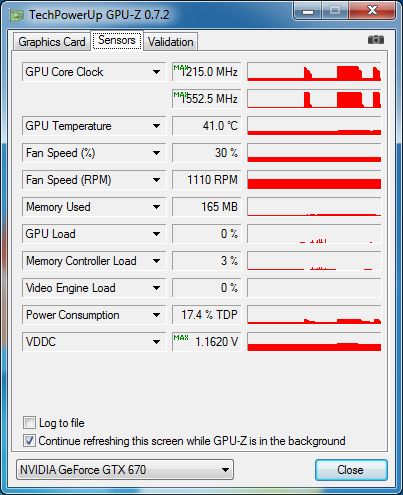403x495 pixels.
Task: Close the window with the red X
Action: click(372, 11)
